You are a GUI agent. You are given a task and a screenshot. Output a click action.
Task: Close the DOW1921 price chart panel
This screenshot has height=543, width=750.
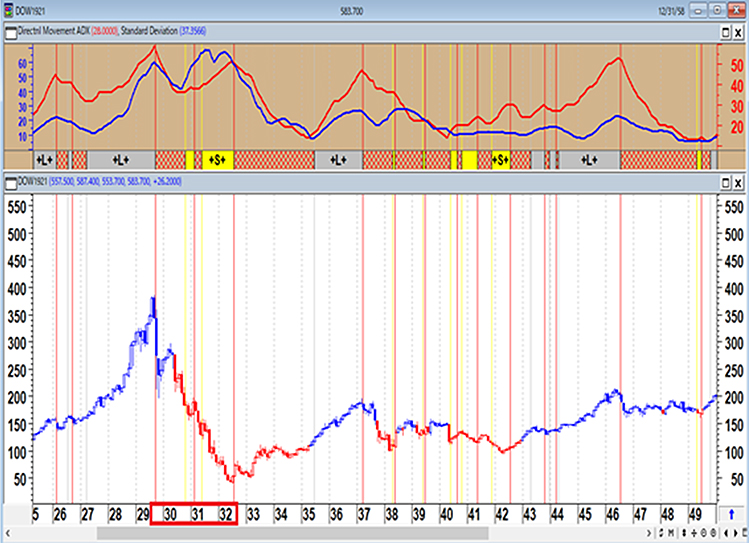pos(739,182)
